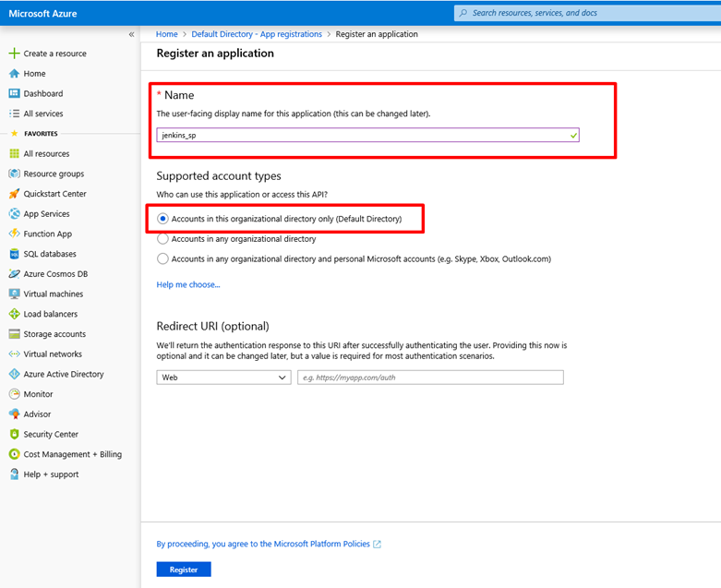Screen dimensions: 721x588
Task: Click the 'Search resources, services, and docs' box
Action: 587,13
